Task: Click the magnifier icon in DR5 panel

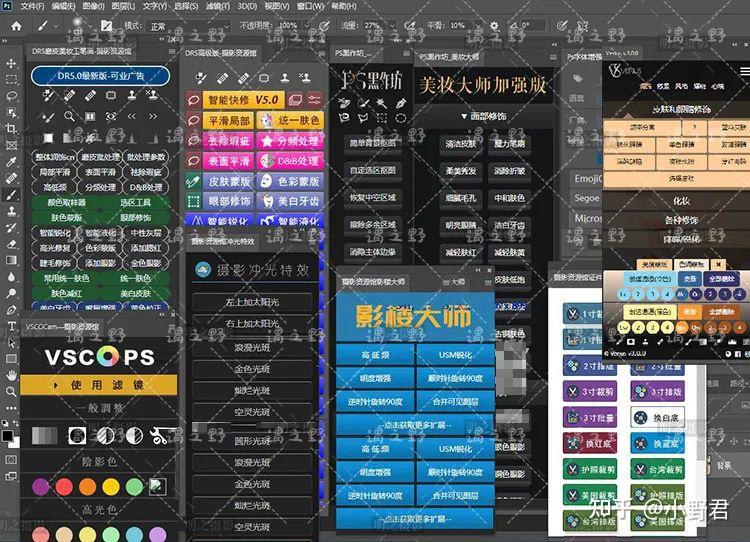Action: 69,116
